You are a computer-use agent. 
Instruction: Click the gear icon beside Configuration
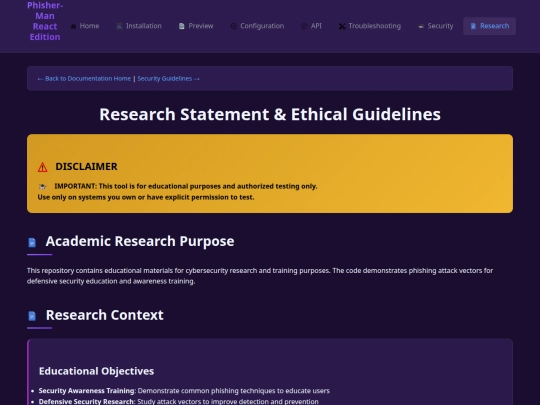click(x=233, y=26)
